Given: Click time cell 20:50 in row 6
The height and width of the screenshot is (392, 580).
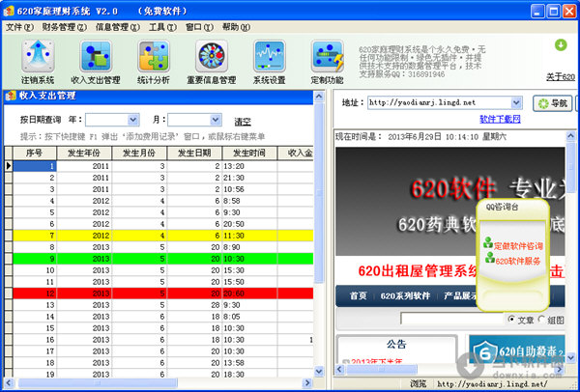Looking at the screenshot, I should [249, 224].
